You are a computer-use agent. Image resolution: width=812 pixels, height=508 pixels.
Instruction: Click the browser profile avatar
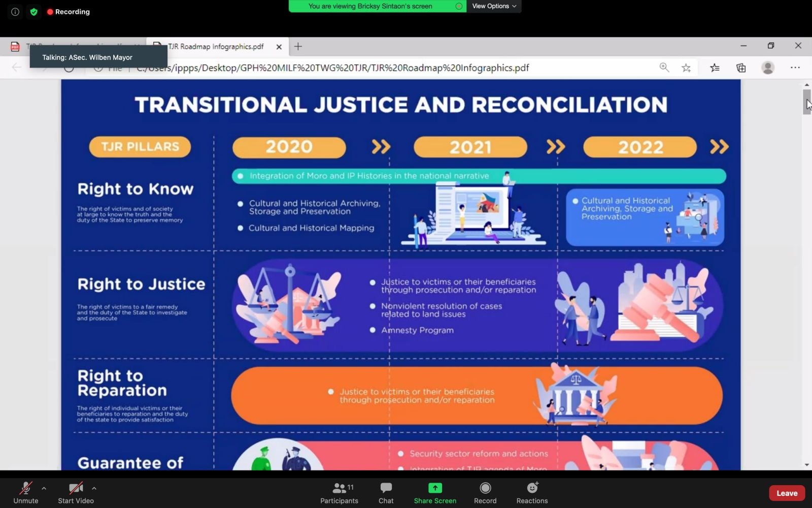pos(768,68)
